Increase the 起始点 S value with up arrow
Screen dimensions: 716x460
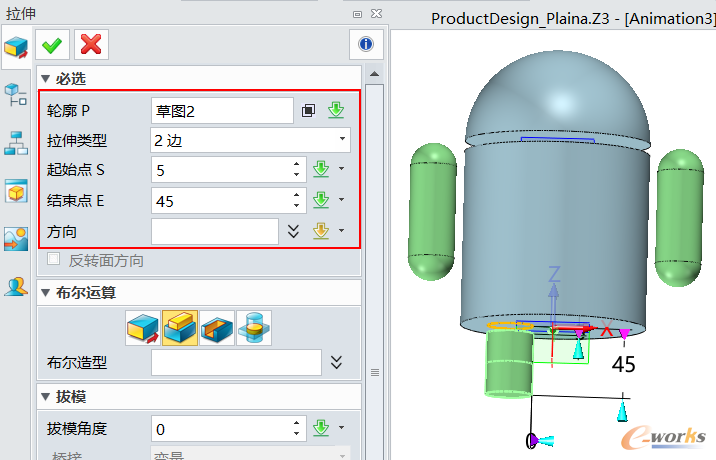pyautogui.click(x=297, y=164)
